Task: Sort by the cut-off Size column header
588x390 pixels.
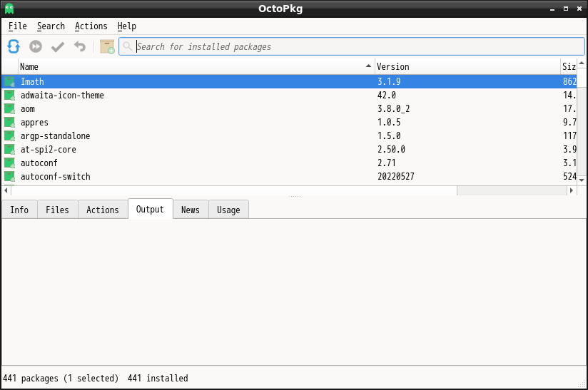Action: click(569, 67)
